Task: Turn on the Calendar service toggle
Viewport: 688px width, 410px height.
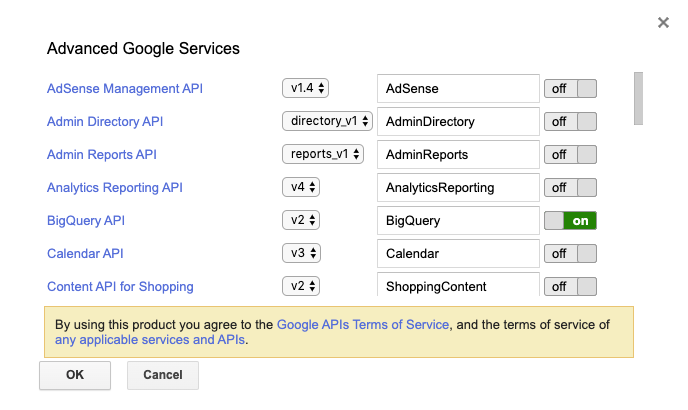Action: click(x=570, y=253)
